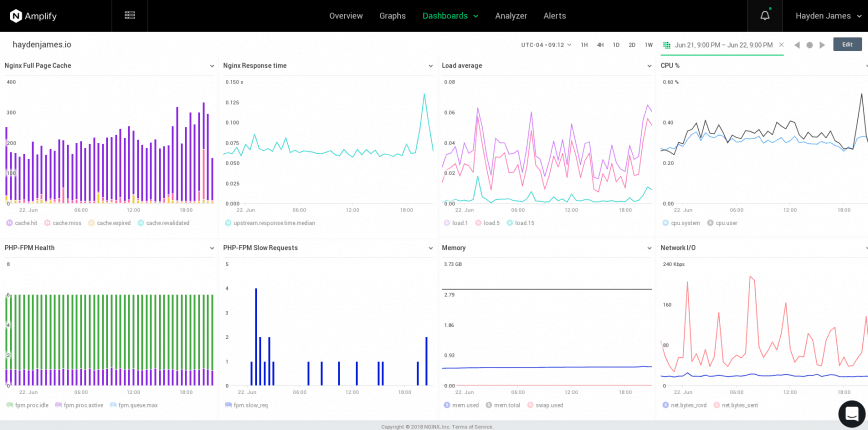Expand Load average panel menu

point(649,66)
